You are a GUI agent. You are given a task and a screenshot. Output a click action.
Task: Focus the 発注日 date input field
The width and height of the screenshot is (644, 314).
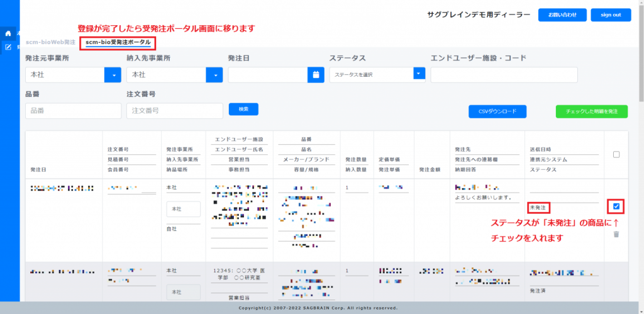(x=268, y=75)
